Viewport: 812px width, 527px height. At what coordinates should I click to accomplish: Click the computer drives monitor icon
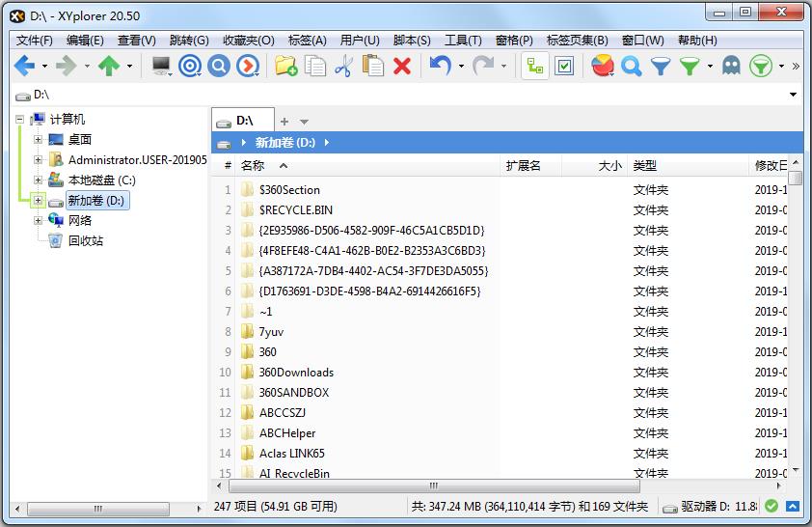161,66
